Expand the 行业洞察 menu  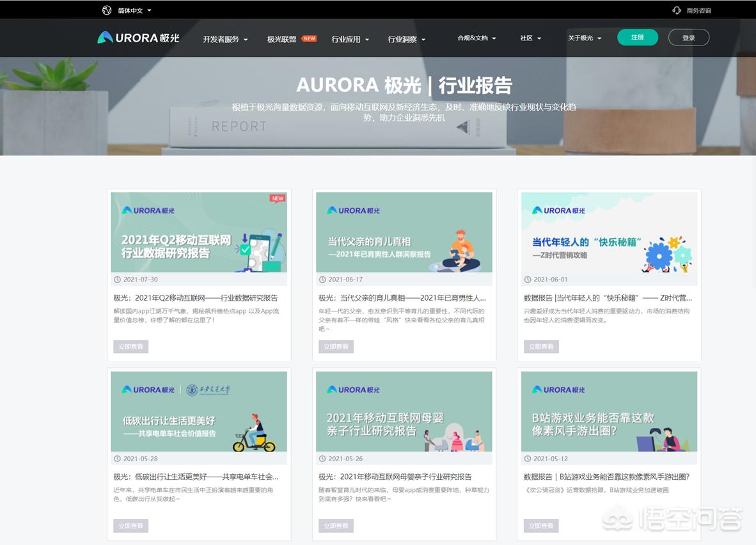coord(406,39)
